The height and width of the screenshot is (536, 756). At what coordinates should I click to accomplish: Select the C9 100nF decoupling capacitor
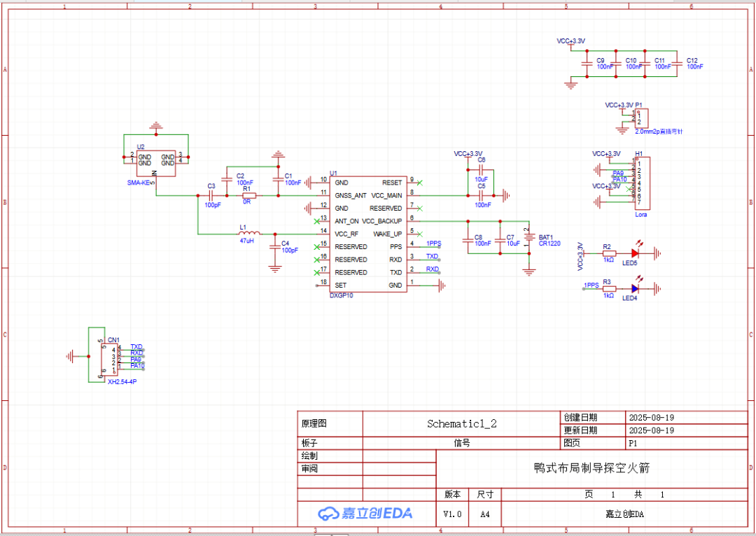coord(587,63)
